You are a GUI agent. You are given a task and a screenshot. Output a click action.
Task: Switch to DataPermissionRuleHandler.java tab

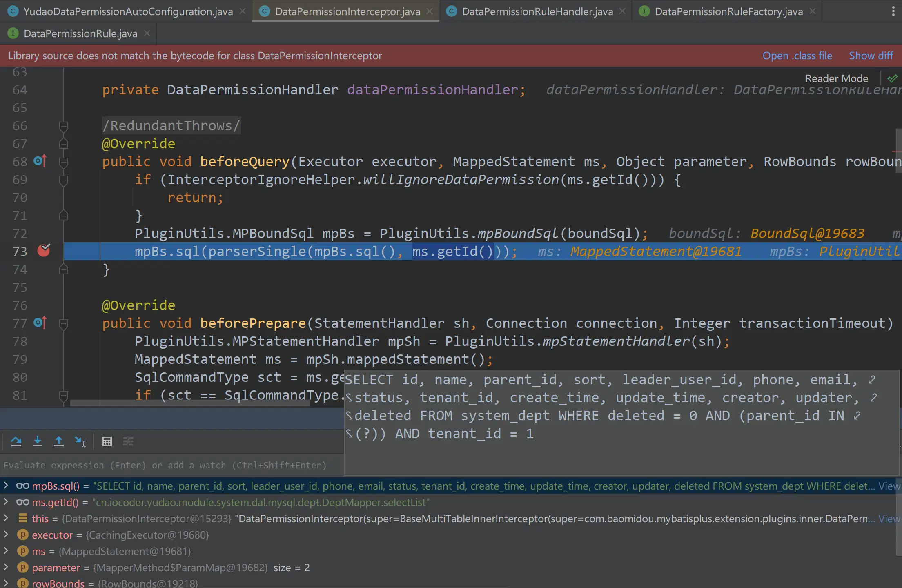click(x=537, y=11)
